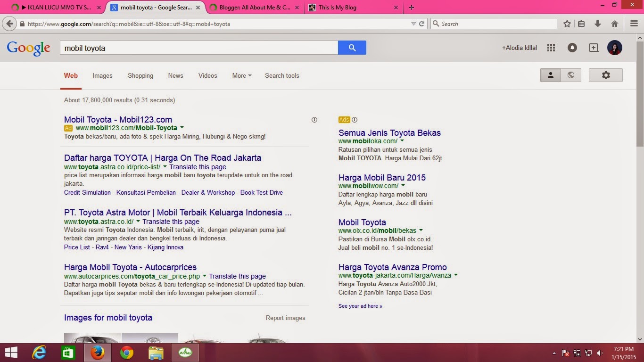644x362 pixels.
Task: Go to the Firefox home page
Action: (x=614, y=24)
